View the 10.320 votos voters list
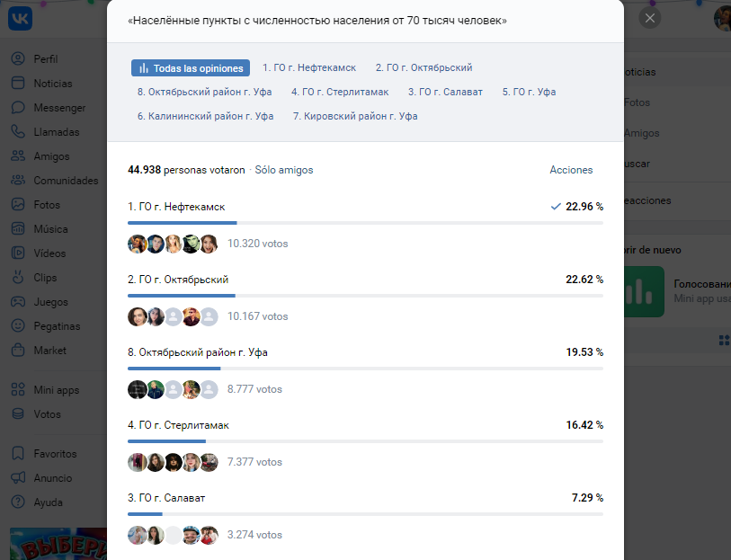Screen dimensions: 731x560 pyautogui.click(x=257, y=244)
